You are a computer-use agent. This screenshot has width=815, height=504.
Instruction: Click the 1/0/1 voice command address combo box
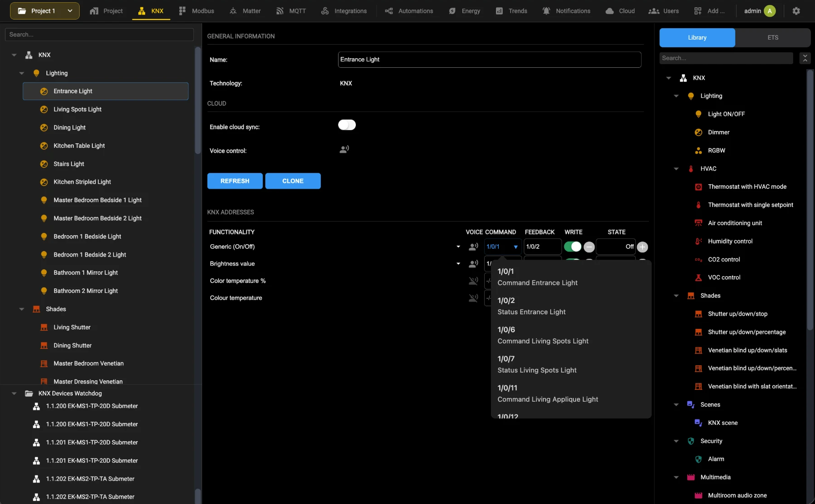coord(503,247)
